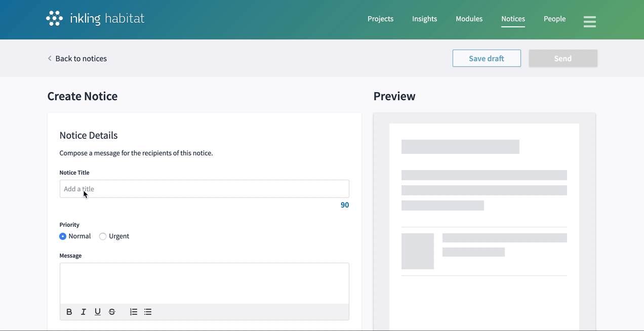This screenshot has width=644, height=331.
Task: Click the Priority label
Action: 69,225
